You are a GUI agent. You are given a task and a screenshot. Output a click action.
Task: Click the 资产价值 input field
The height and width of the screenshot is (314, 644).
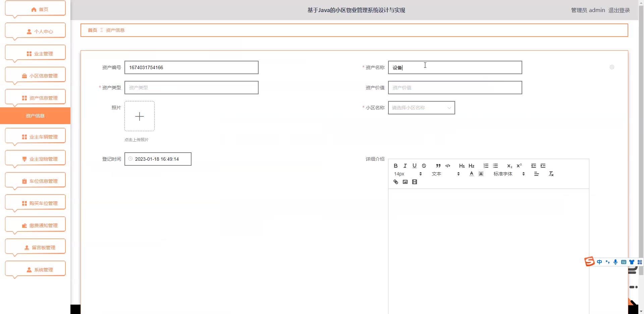tap(455, 88)
